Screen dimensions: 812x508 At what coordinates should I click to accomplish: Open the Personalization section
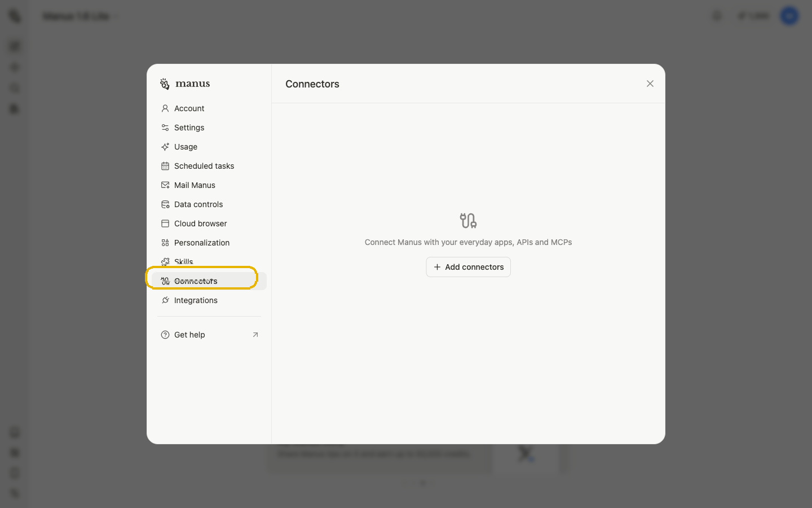pos(202,242)
